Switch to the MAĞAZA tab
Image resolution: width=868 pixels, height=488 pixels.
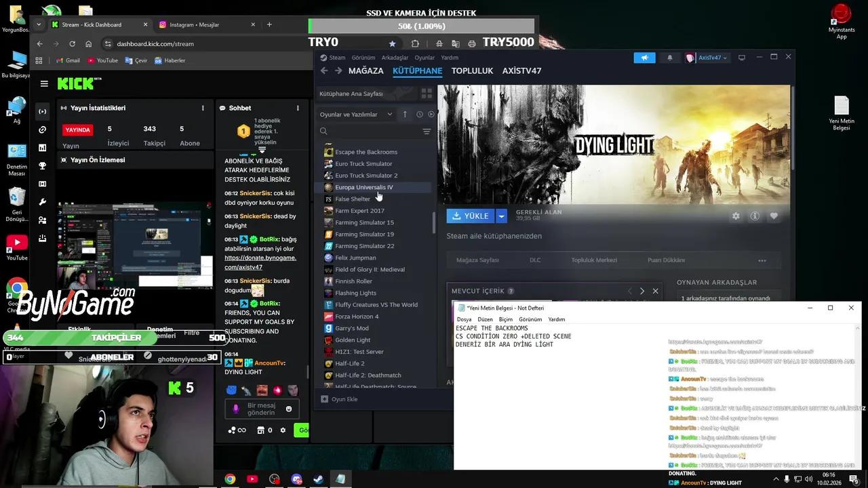point(366,70)
